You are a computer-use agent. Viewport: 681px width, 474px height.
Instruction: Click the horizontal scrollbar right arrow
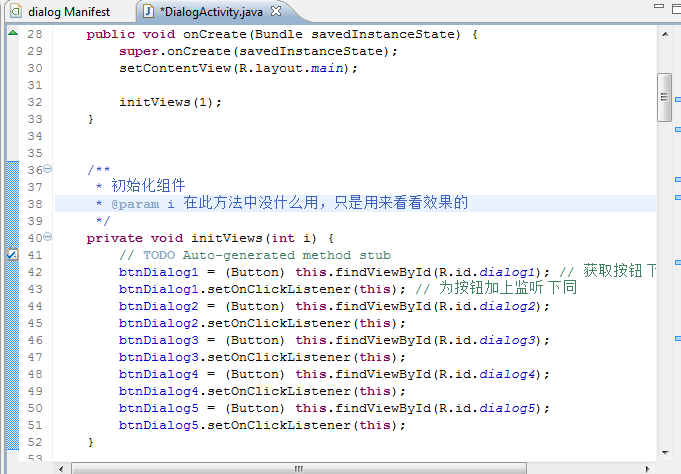[x=648, y=469]
